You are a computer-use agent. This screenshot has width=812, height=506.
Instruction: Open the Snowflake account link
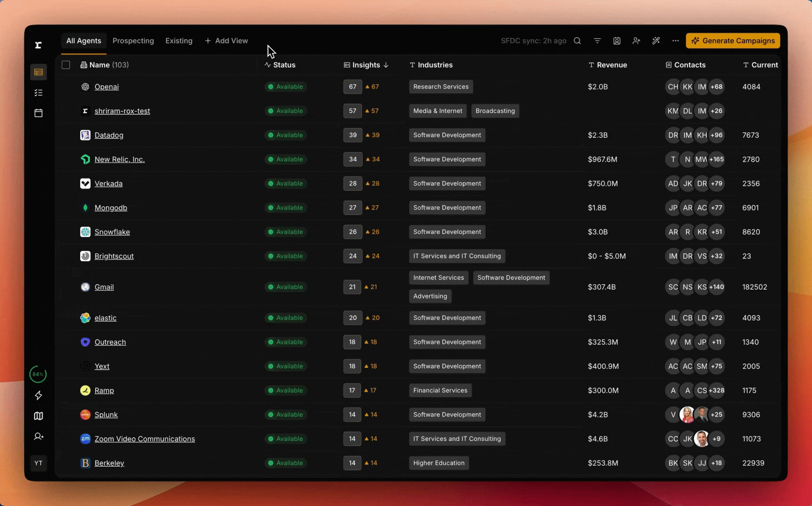[112, 232]
